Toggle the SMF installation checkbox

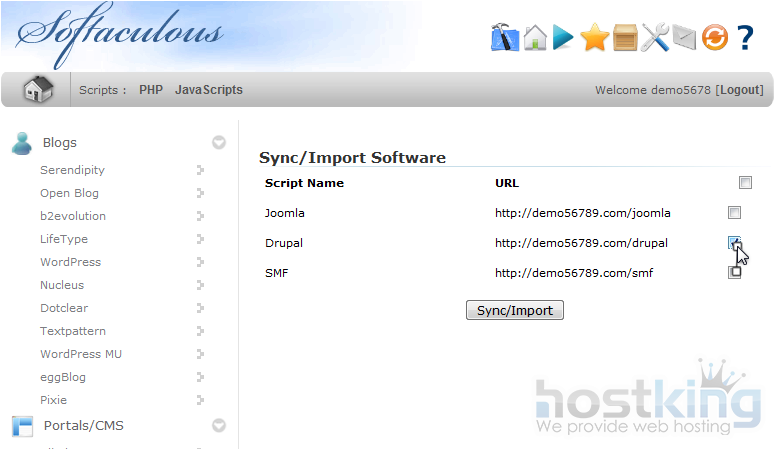(735, 272)
